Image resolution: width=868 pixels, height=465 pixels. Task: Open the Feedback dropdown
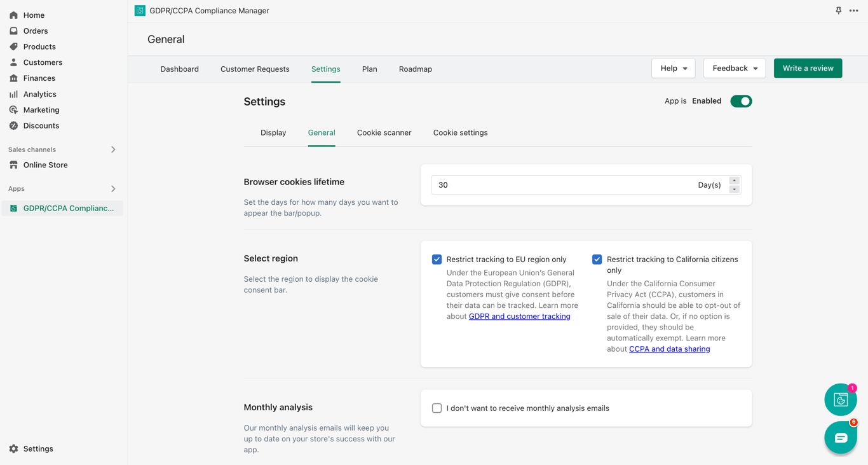[734, 69]
